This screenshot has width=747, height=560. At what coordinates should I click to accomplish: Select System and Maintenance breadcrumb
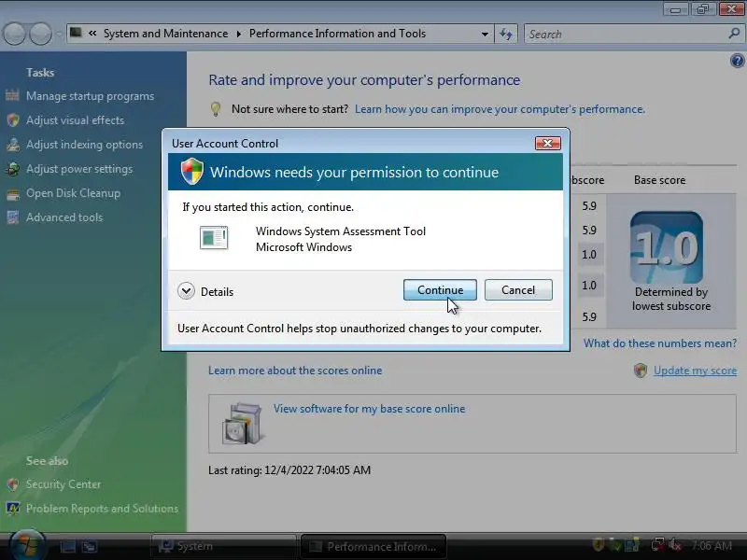166,34
